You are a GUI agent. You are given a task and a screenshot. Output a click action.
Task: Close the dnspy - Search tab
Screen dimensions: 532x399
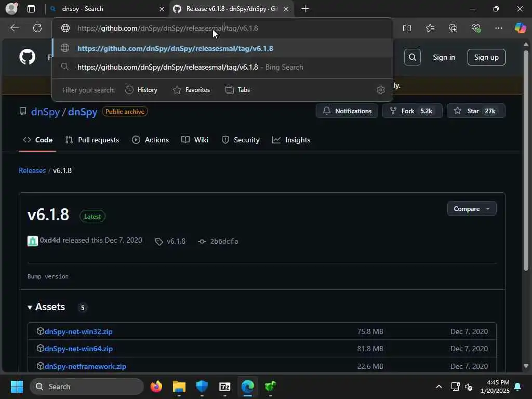tap(162, 9)
